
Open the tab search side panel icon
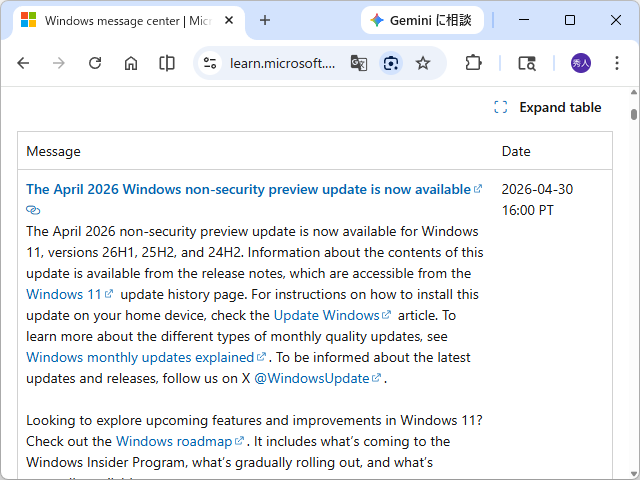coord(527,63)
